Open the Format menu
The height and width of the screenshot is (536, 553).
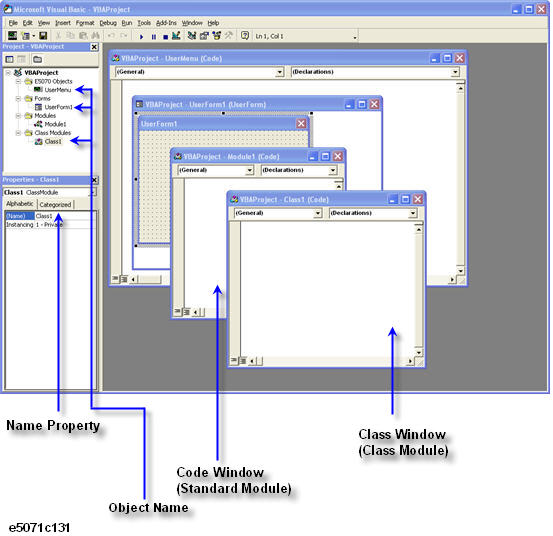tap(85, 23)
